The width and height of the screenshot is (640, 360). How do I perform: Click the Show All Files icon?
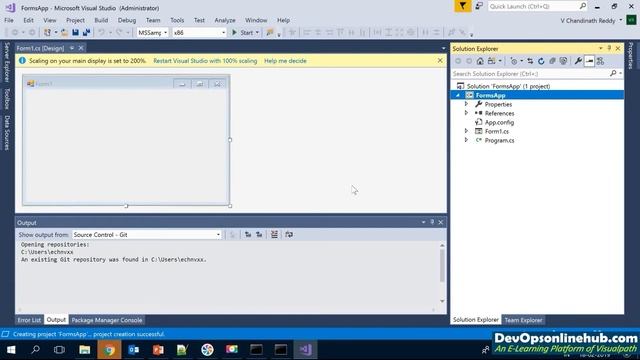pos(563,61)
